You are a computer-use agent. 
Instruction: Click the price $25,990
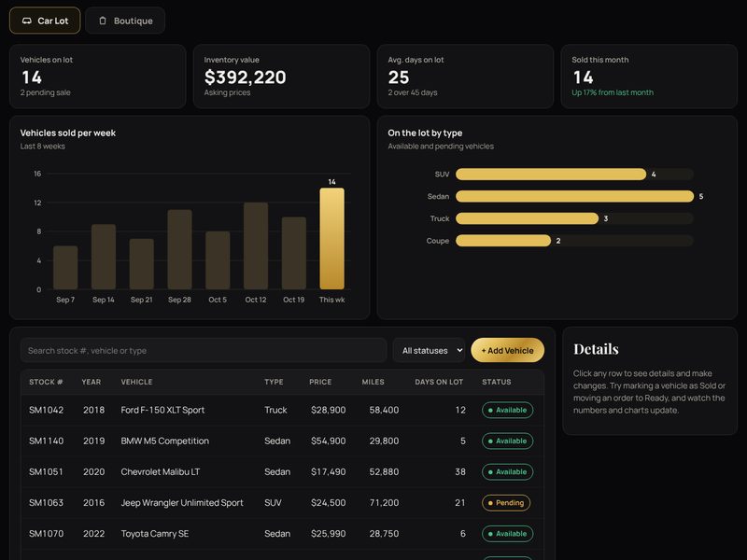click(x=329, y=534)
